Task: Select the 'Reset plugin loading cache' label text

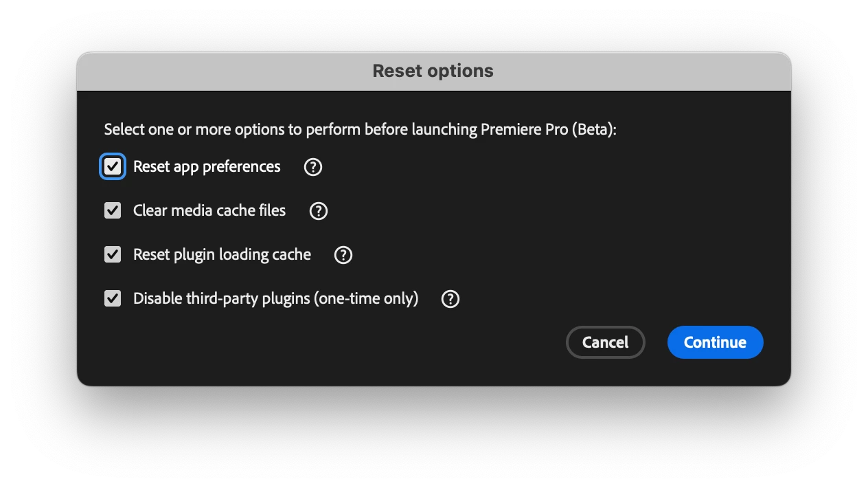Action: 222,255
